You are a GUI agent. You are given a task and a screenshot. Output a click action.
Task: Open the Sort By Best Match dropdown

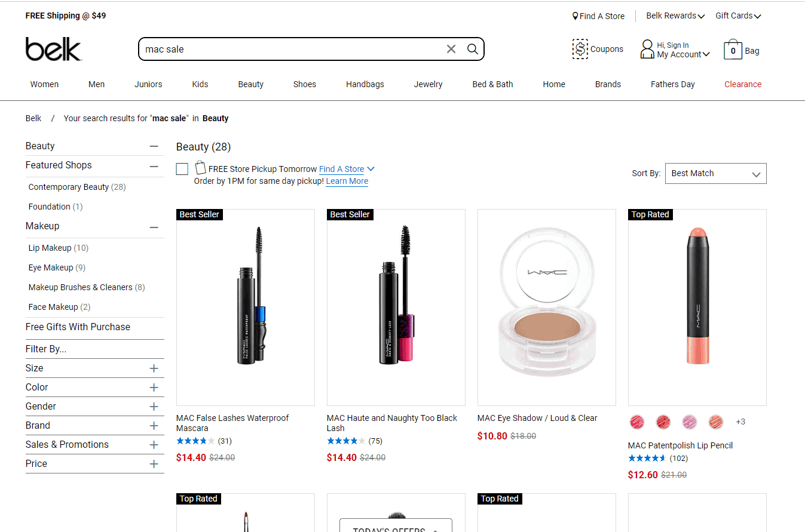point(715,173)
